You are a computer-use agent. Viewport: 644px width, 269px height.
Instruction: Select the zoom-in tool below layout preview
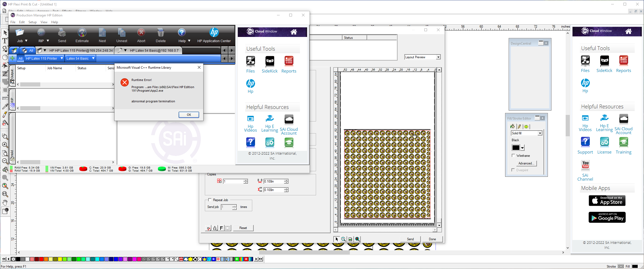pos(343,239)
